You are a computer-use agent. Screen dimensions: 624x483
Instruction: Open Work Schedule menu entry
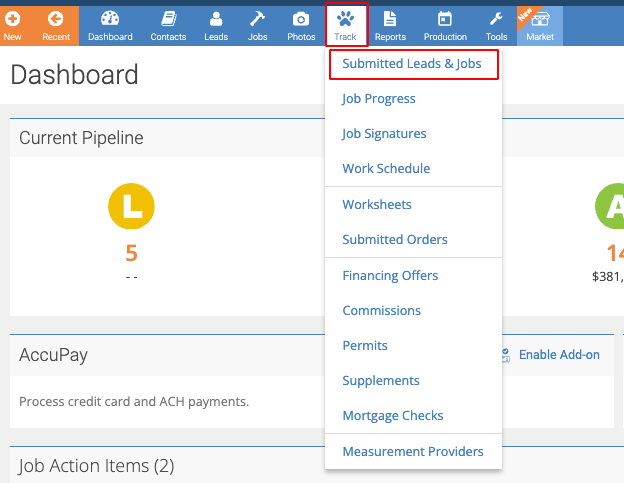[x=386, y=169]
